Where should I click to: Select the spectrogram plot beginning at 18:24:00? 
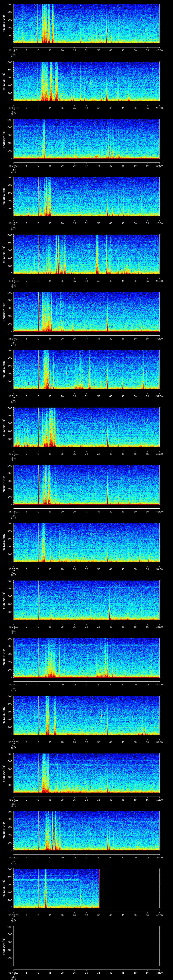coord(87,24)
